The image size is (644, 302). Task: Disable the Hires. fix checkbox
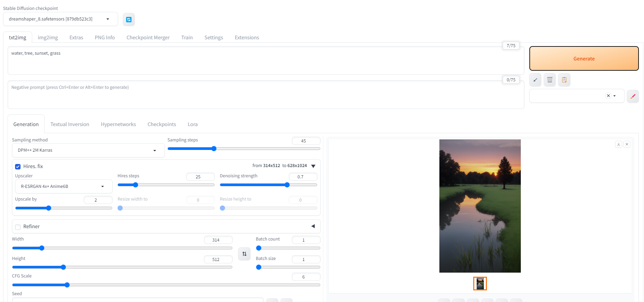[x=18, y=167]
